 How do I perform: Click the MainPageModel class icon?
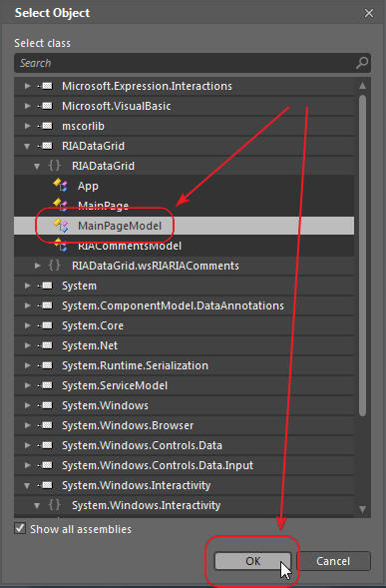[61, 226]
